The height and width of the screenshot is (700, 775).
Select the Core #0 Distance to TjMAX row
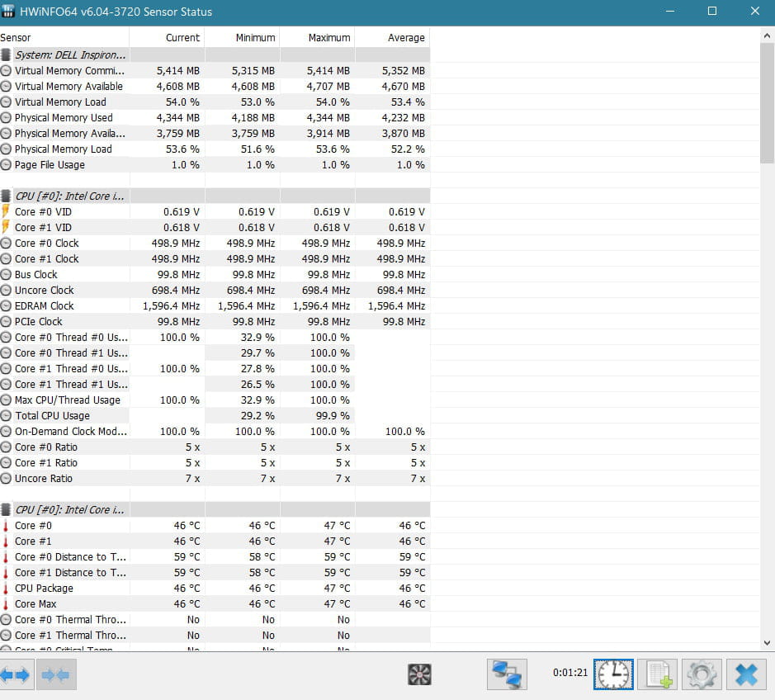[x=215, y=557]
